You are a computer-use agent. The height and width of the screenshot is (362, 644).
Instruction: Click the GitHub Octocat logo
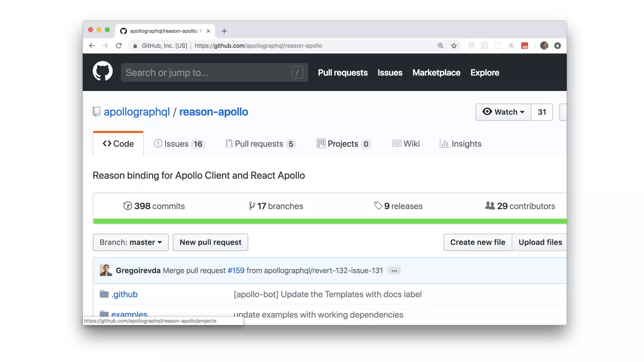(x=103, y=72)
